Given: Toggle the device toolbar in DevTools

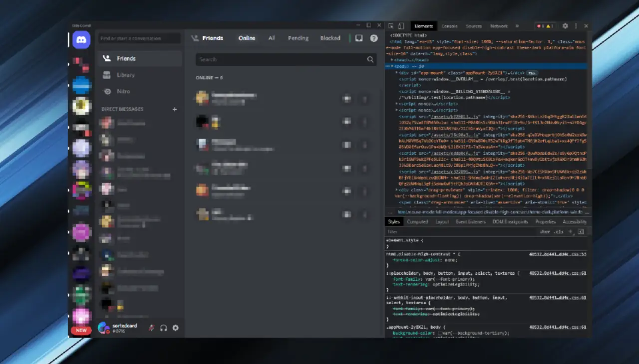Looking at the screenshot, I should click(x=401, y=26).
